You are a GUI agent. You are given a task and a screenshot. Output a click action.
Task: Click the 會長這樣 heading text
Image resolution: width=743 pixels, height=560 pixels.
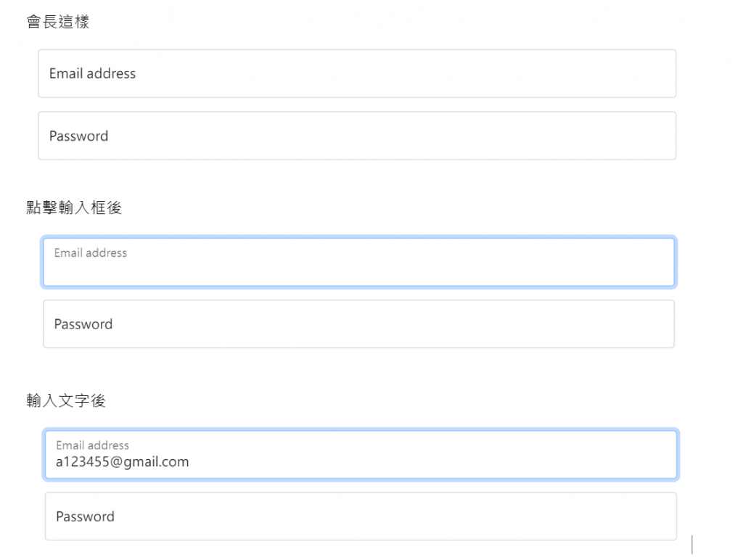[58, 22]
